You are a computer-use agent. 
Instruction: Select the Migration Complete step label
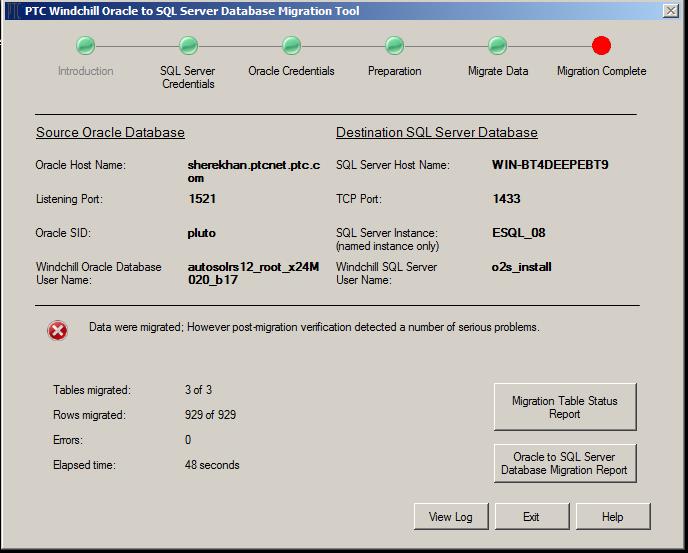coord(601,71)
